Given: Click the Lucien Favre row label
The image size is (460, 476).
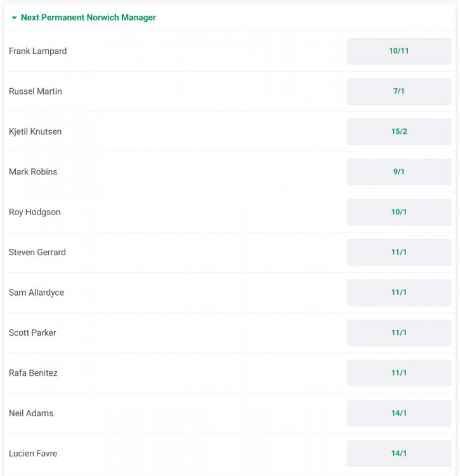Looking at the screenshot, I should 33,454.
